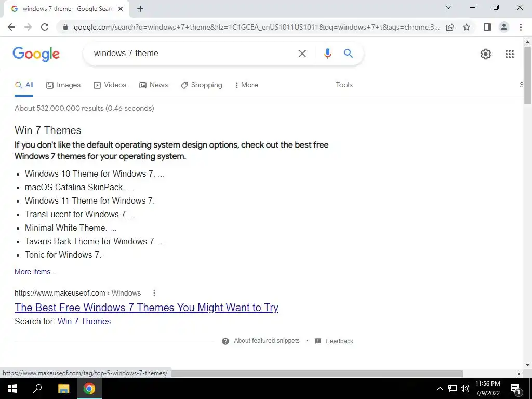
Task: Click the browser forward arrow
Action: click(x=28, y=27)
